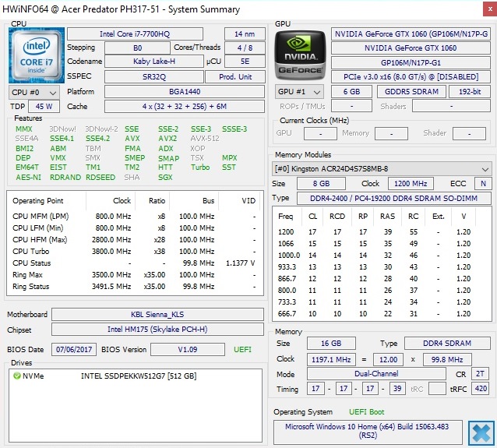
Task: Click the Kaby Lake-H codename field
Action: pyautogui.click(x=154, y=62)
